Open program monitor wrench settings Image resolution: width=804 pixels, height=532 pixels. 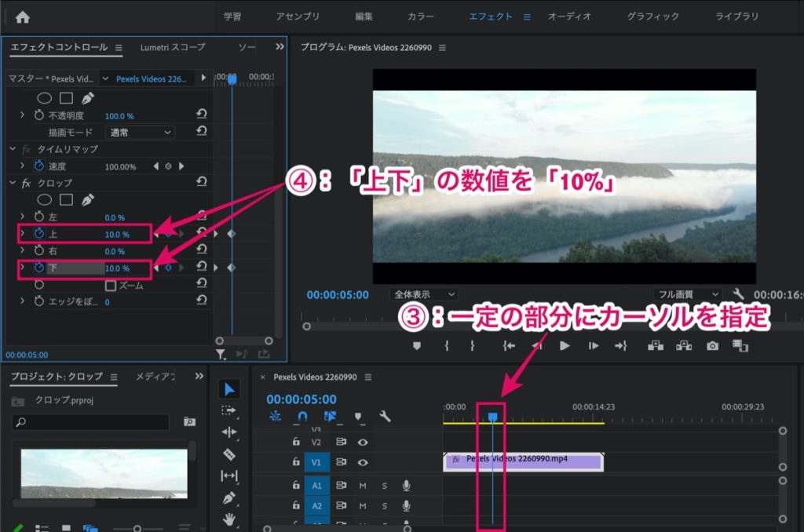(x=738, y=293)
